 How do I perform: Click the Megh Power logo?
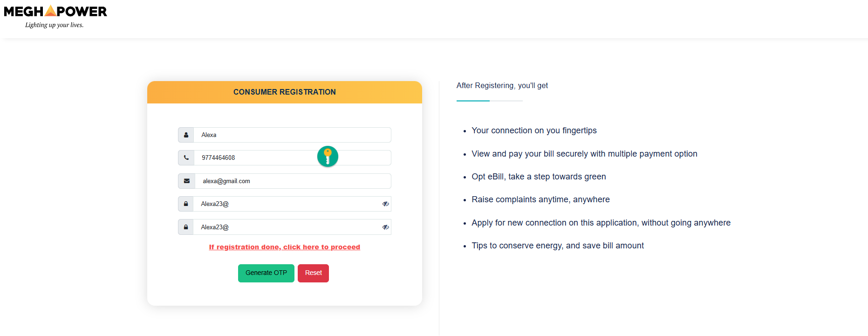pyautogui.click(x=55, y=11)
